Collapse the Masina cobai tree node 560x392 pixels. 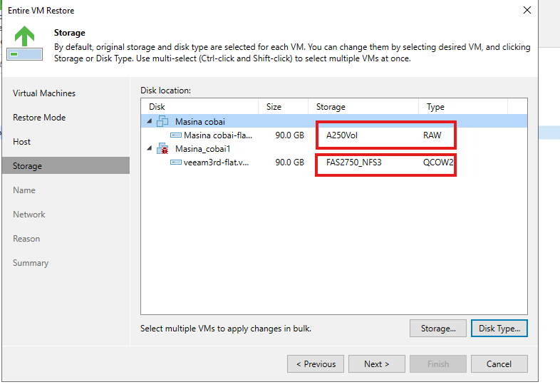coord(150,121)
